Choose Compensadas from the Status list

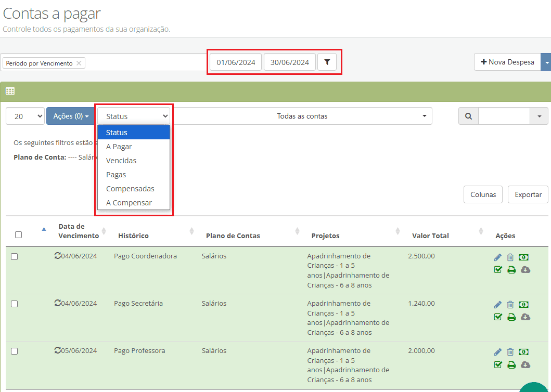134,189
